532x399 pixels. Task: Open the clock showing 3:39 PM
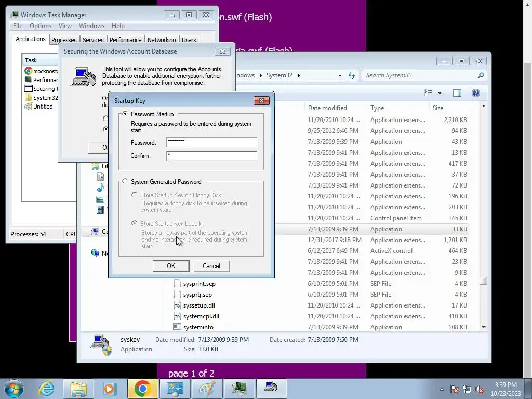506,389
